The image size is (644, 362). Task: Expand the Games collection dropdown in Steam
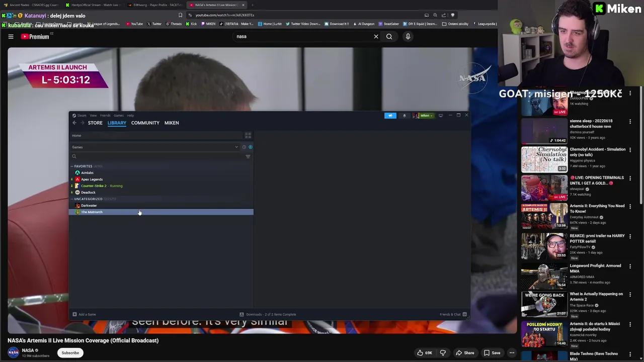[x=236, y=147]
